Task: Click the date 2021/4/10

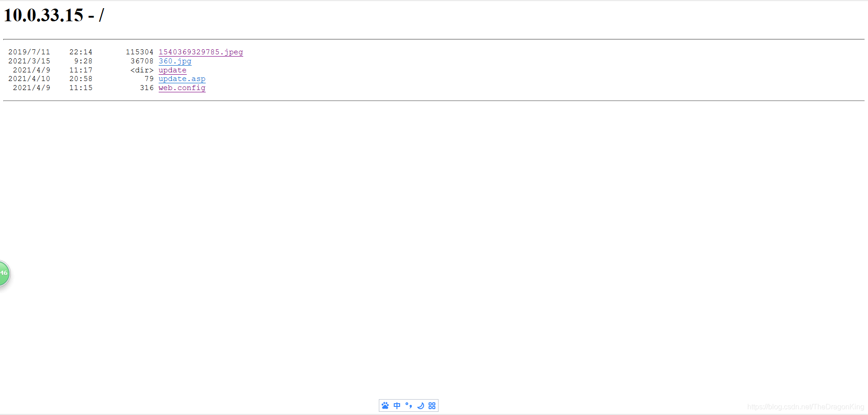Action: (x=29, y=79)
